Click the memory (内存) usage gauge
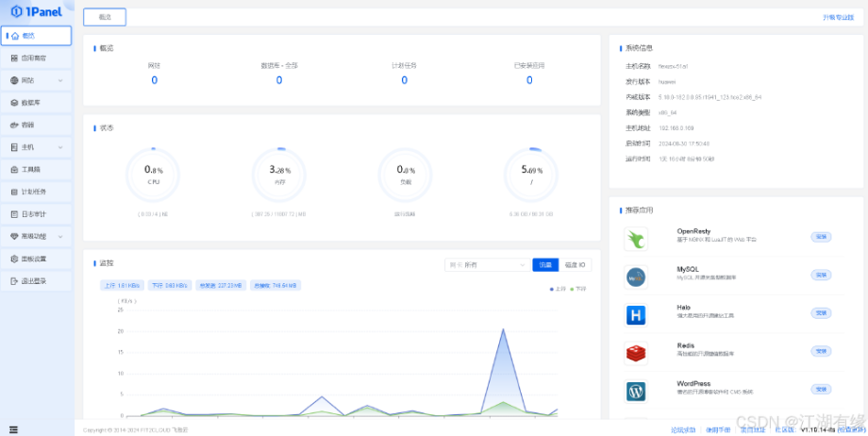 tap(279, 175)
